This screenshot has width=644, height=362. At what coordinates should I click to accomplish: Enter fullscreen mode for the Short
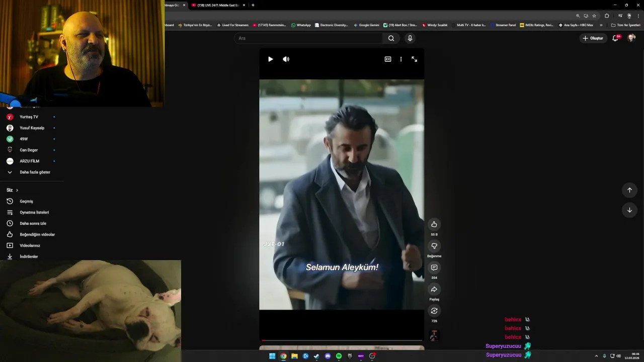(414, 59)
